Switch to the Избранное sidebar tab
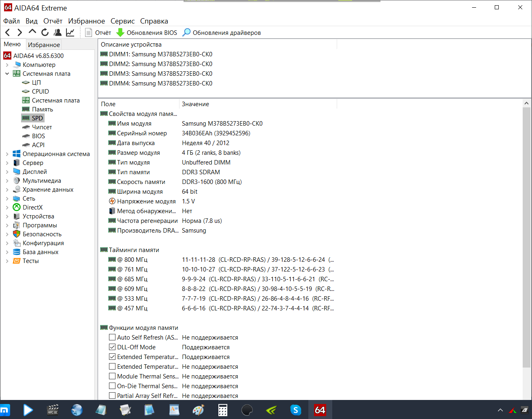Viewport: 532px width, 419px height. pyautogui.click(x=44, y=45)
